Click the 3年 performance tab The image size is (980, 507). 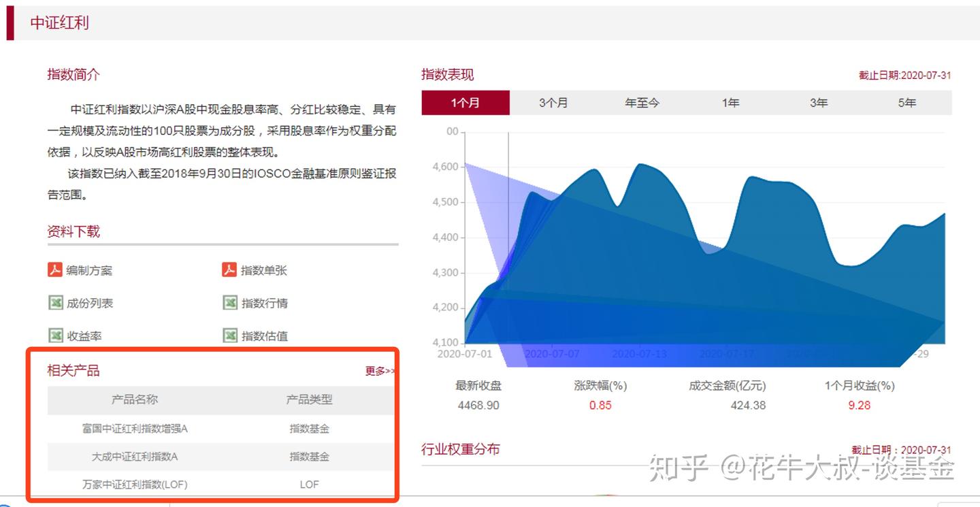point(817,102)
